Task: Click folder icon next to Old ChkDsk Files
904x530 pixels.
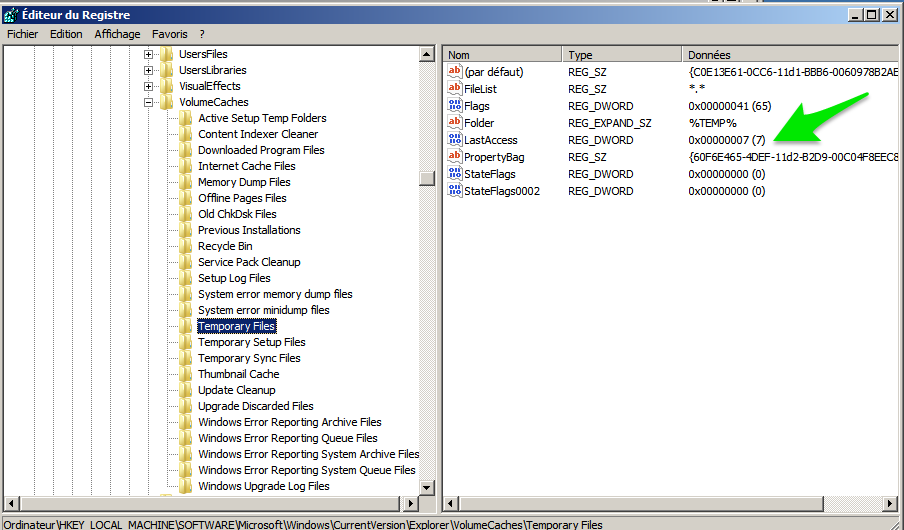Action: point(186,214)
